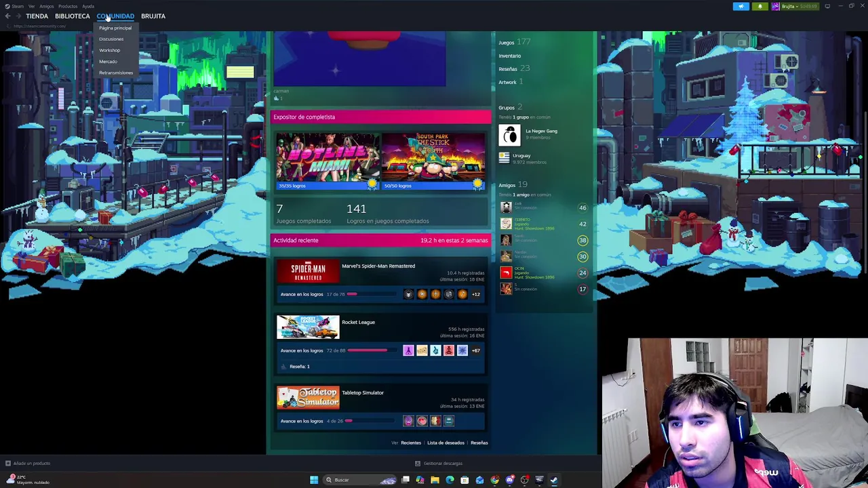
Task: Open the Marvel's Spider-Man Remastered thumbnail
Action: pos(308,271)
